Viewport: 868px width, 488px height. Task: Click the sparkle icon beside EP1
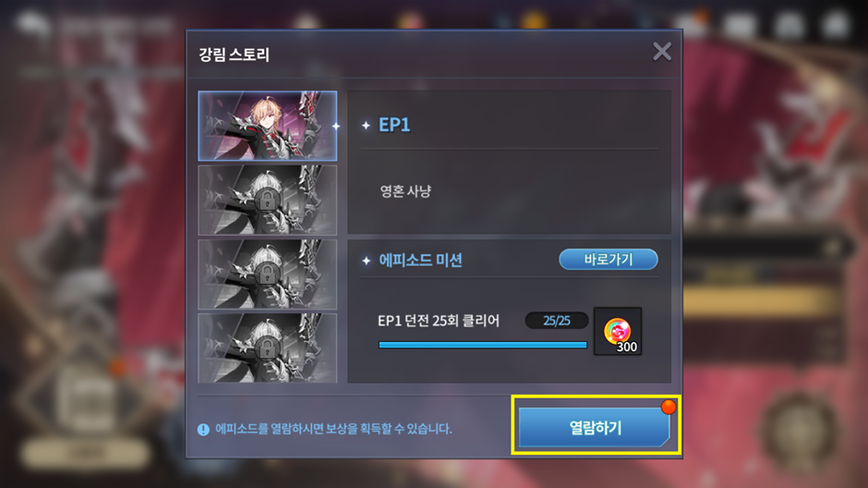pyautogui.click(x=366, y=126)
